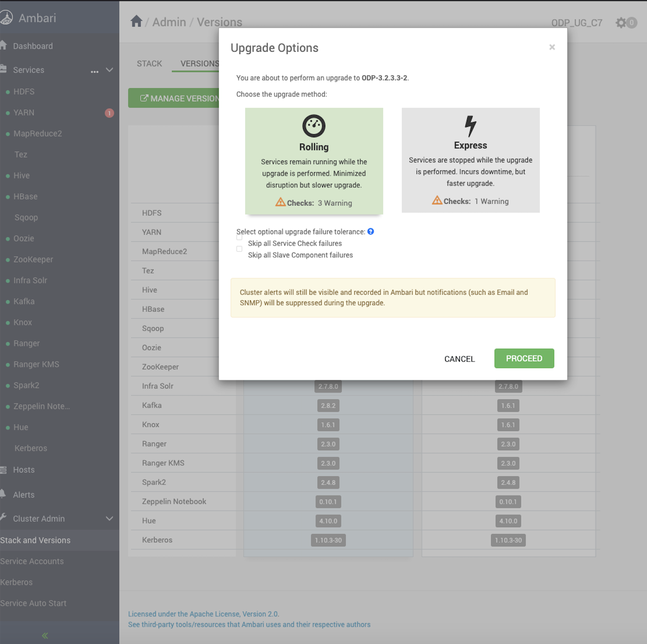Open Alerts page in sidebar

click(x=24, y=495)
